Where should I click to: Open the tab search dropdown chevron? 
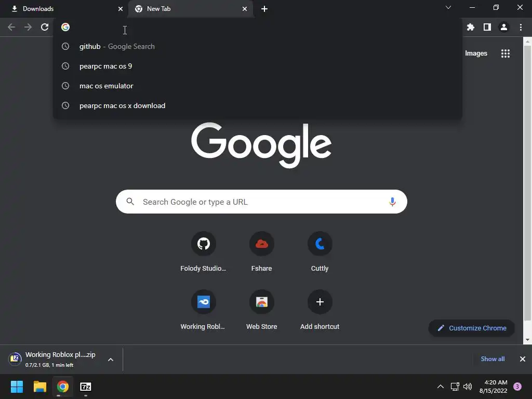[448, 7]
